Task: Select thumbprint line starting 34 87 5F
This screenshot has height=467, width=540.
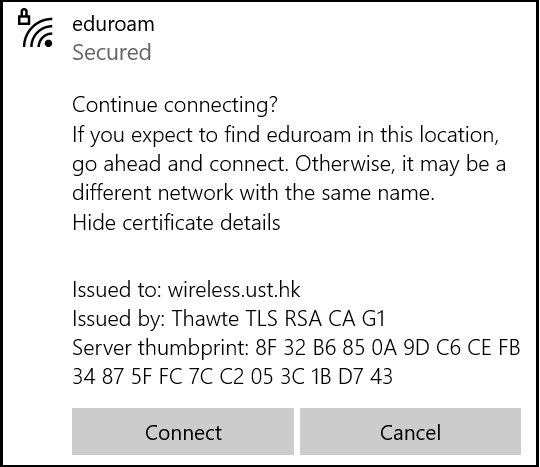Action: [x=232, y=376]
